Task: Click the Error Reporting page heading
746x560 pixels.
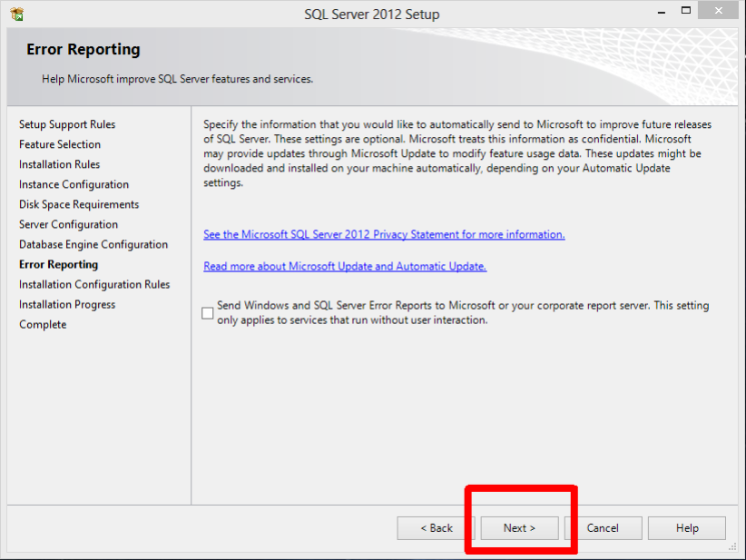Action: pyautogui.click(x=83, y=49)
